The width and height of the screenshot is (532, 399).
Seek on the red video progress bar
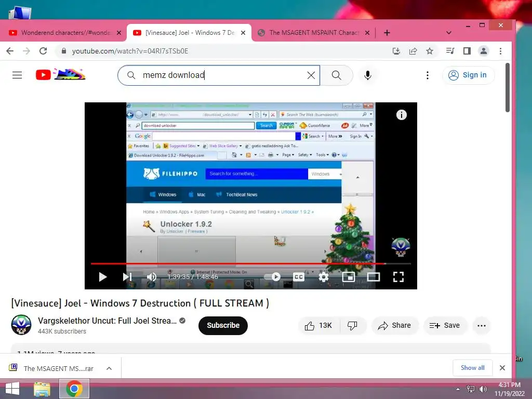[251, 263]
